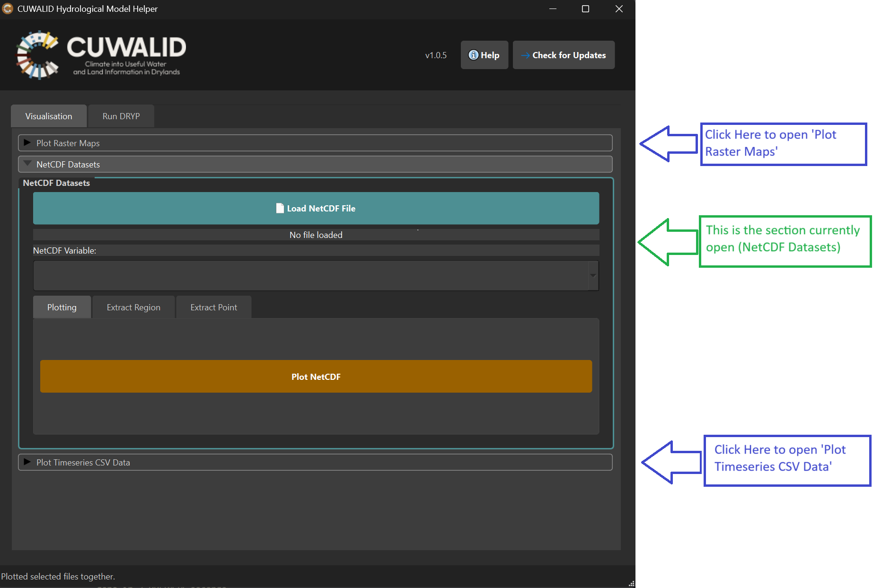Collapse the NetCDF Datasets section
873x588 pixels.
click(315, 164)
